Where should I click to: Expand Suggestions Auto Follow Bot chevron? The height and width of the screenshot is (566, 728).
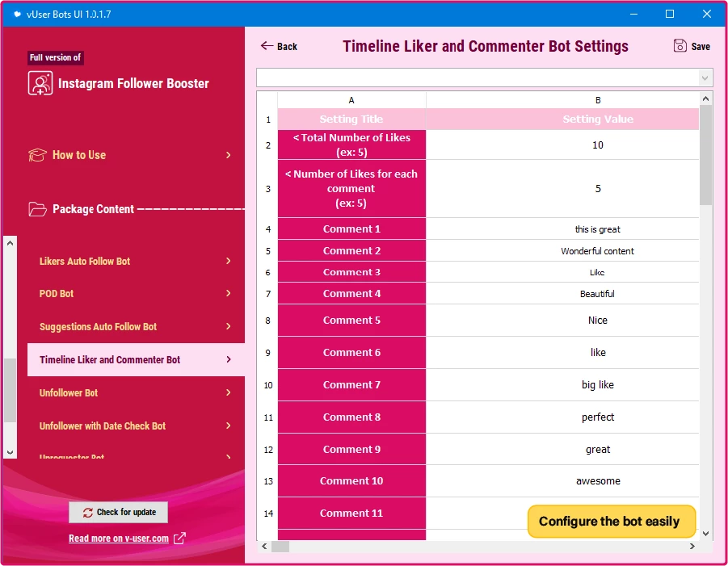point(229,326)
